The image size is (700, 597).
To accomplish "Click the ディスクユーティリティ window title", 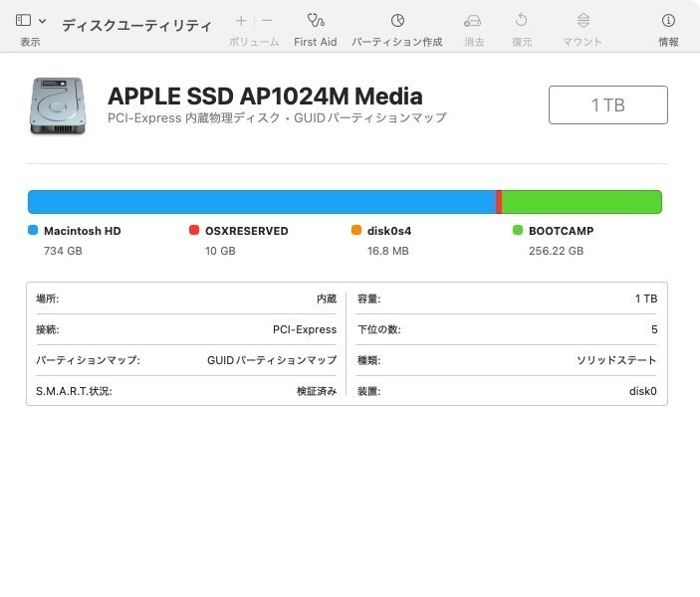I will [136, 26].
